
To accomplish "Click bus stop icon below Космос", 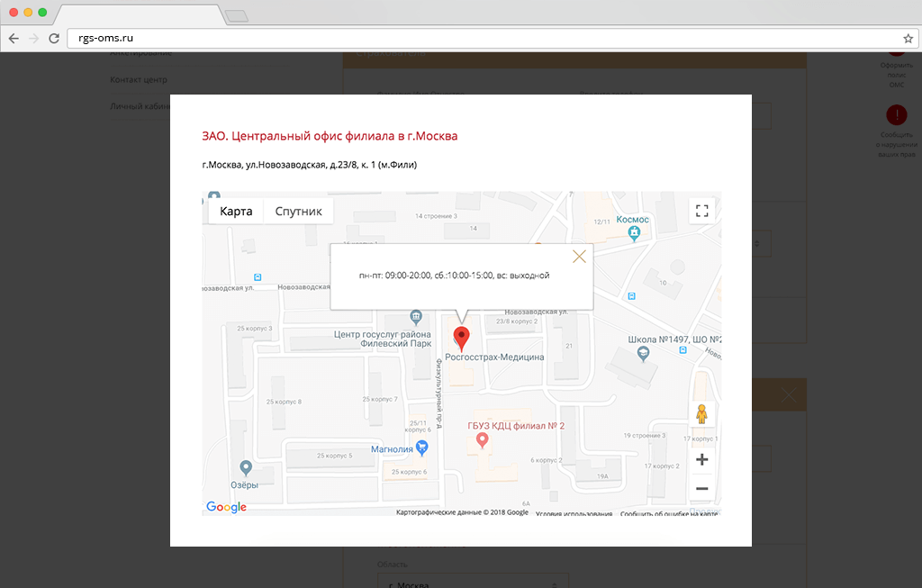I will pyautogui.click(x=631, y=296).
